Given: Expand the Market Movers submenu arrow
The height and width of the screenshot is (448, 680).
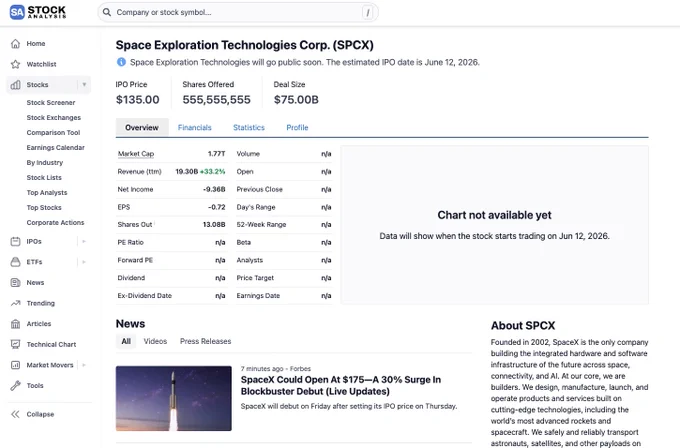Looking at the screenshot, I should 84,365.
